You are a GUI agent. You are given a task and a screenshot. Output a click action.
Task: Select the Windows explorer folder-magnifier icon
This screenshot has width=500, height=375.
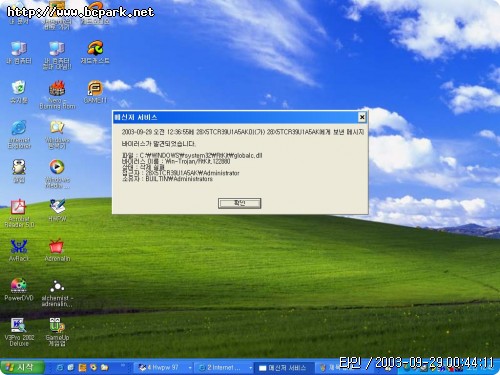(x=57, y=134)
